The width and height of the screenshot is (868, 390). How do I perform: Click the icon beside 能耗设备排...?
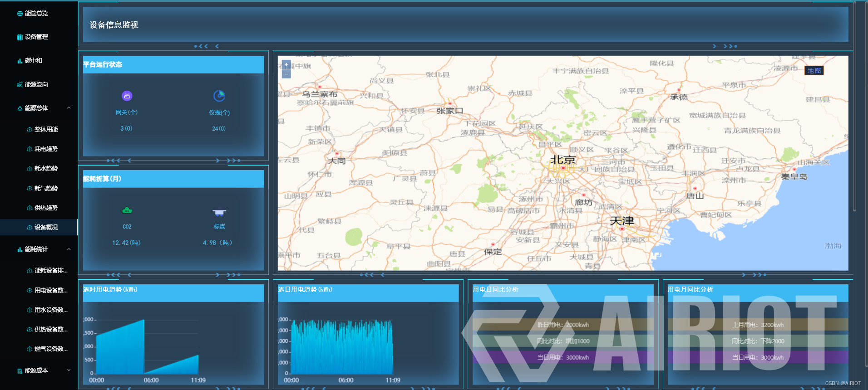point(30,271)
